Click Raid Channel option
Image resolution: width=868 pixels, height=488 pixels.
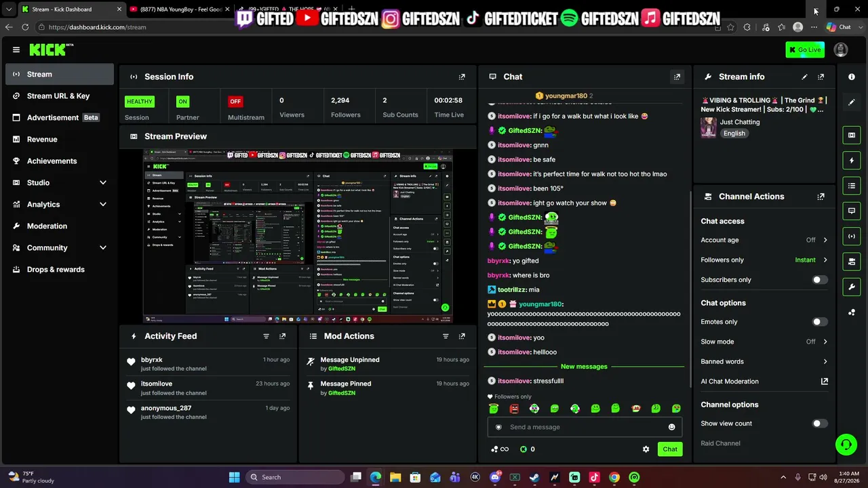pyautogui.click(x=720, y=443)
